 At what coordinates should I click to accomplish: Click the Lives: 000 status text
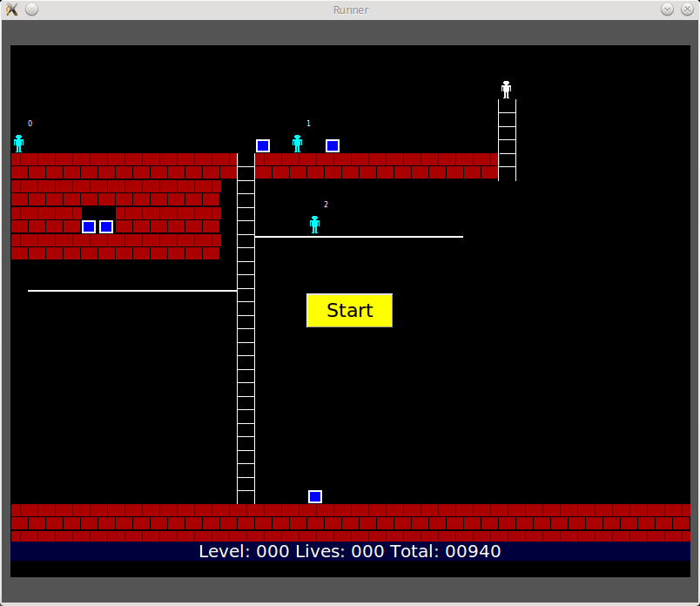click(340, 551)
